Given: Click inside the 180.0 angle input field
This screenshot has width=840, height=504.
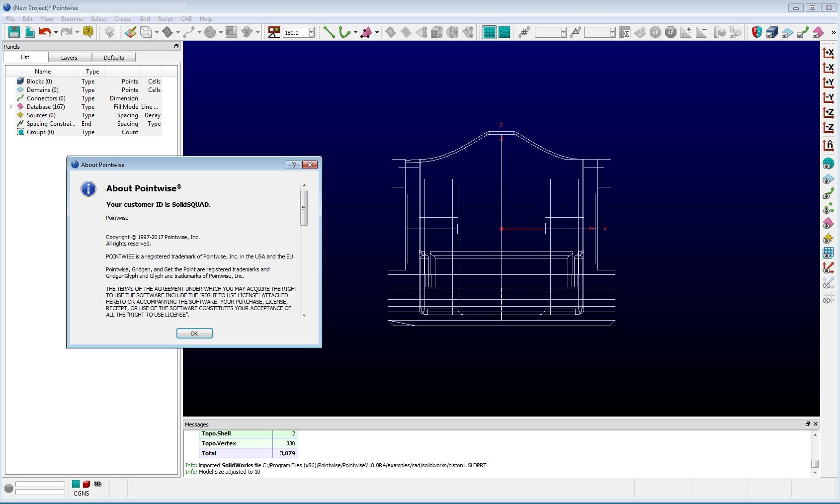Looking at the screenshot, I should coord(295,32).
